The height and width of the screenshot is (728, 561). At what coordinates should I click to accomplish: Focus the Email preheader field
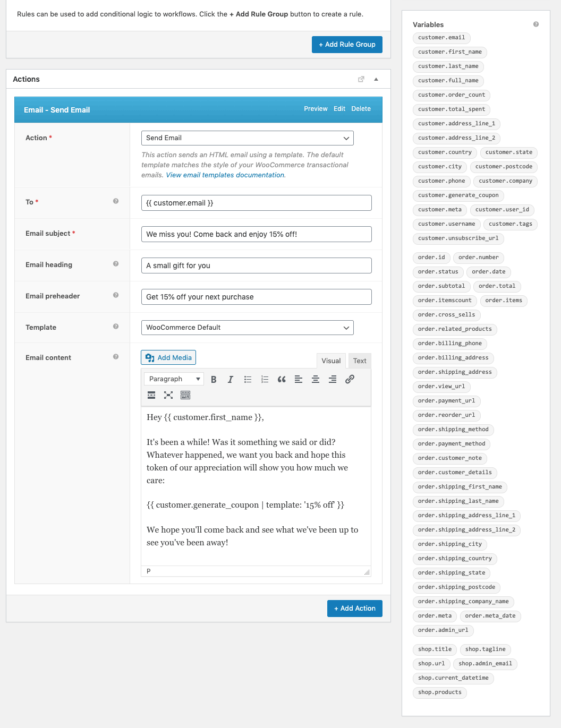point(257,297)
